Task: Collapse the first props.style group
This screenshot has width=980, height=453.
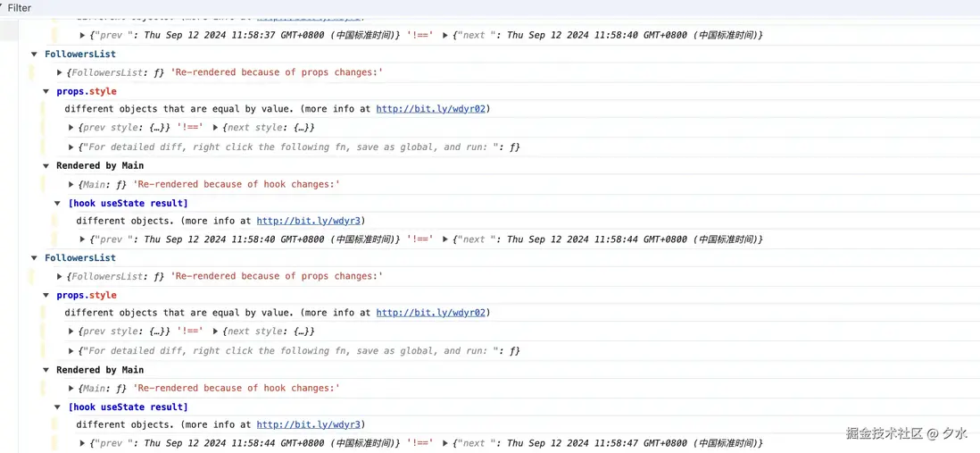Action: (x=46, y=91)
